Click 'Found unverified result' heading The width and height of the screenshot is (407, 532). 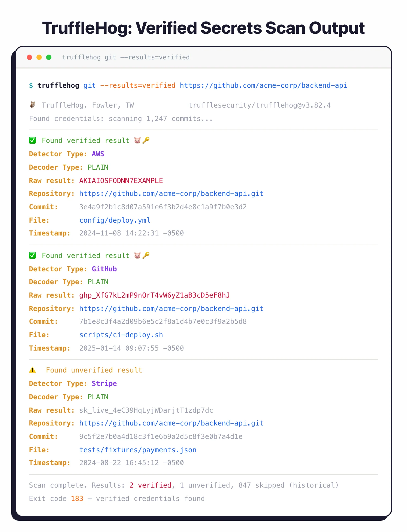click(x=94, y=370)
